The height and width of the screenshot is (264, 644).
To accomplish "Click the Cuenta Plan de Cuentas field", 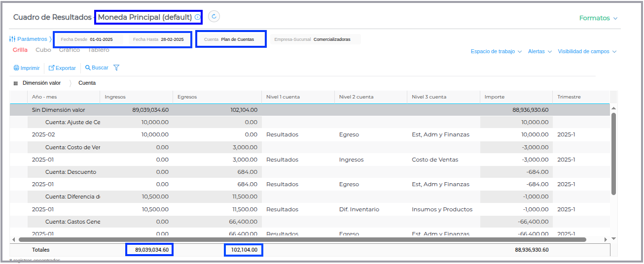I will tap(231, 39).
